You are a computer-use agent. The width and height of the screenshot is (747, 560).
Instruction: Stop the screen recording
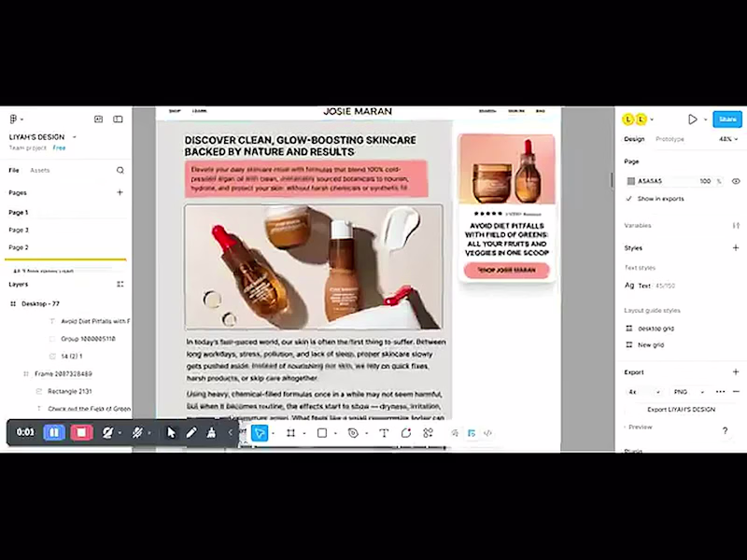click(x=81, y=432)
